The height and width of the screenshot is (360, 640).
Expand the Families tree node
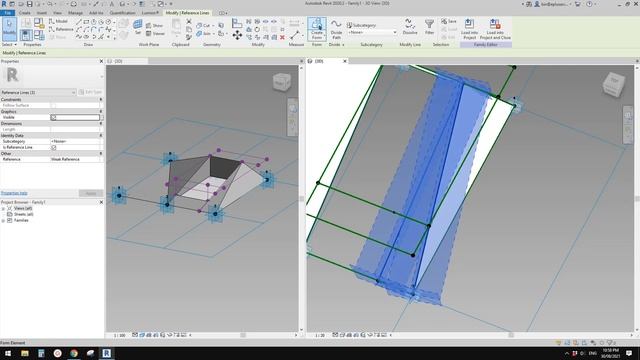[3, 220]
